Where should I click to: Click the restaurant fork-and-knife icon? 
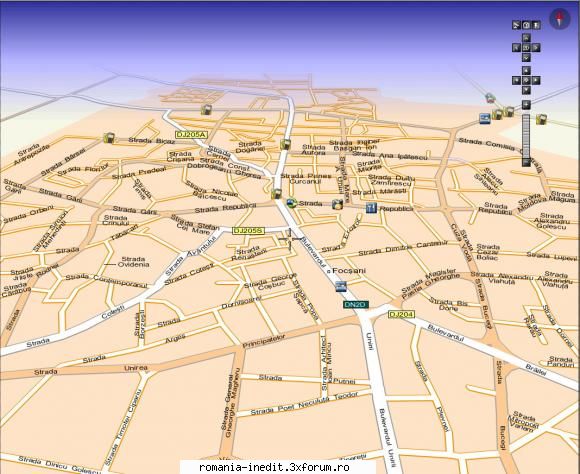371,208
